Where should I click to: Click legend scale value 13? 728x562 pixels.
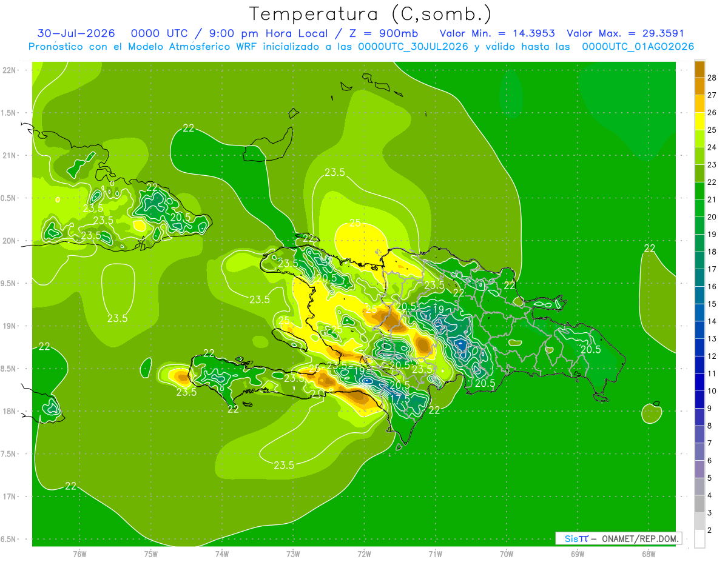coord(712,338)
